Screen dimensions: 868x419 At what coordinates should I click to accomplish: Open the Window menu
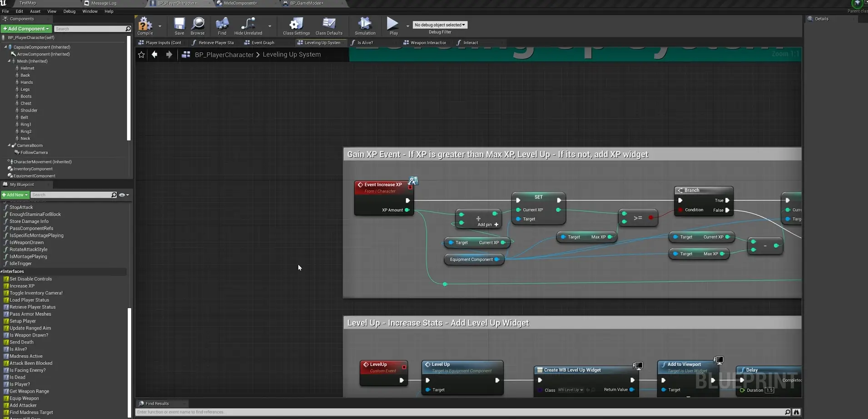coord(89,11)
